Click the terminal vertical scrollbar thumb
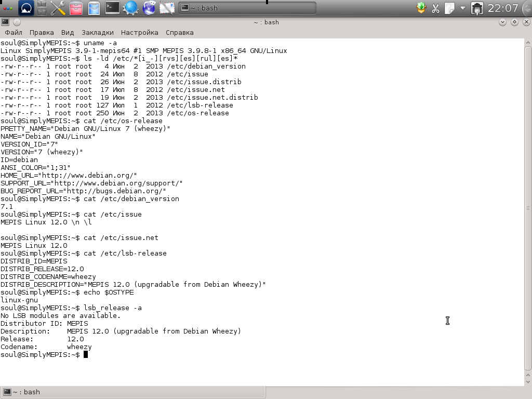 tap(528, 208)
